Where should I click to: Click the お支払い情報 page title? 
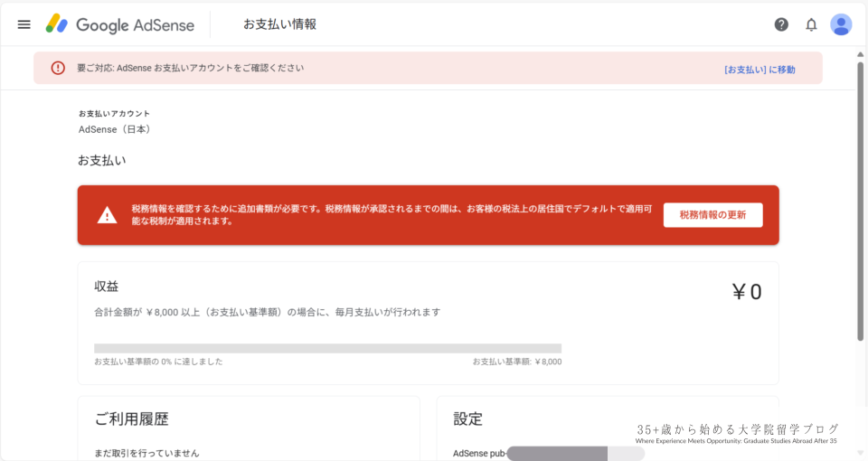click(279, 24)
